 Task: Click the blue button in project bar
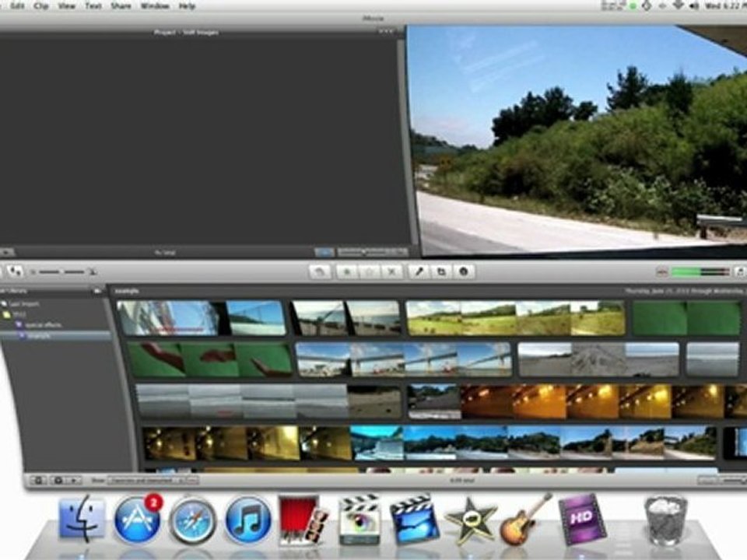point(324,252)
